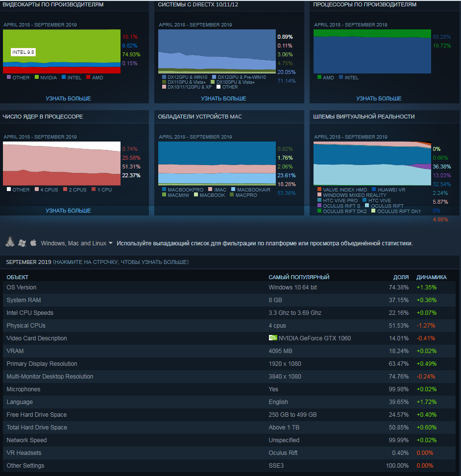
Task: Click the CPU core count area chart
Action: [x=62, y=164]
